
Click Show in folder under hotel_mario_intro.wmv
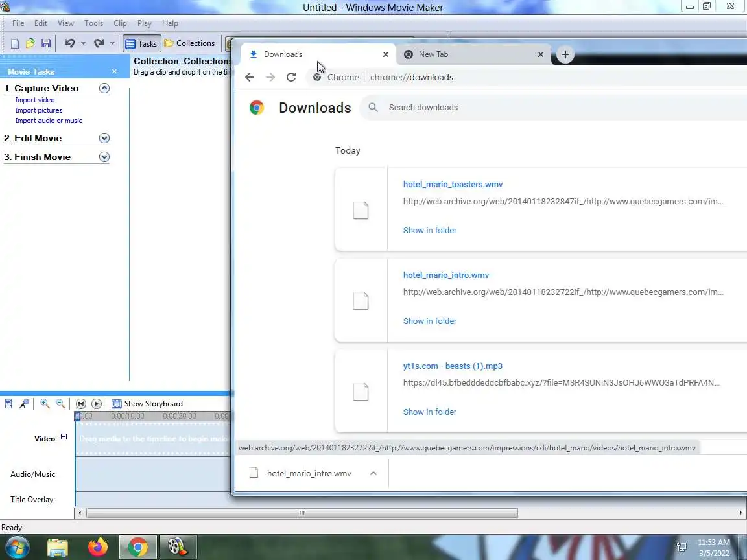pos(430,321)
